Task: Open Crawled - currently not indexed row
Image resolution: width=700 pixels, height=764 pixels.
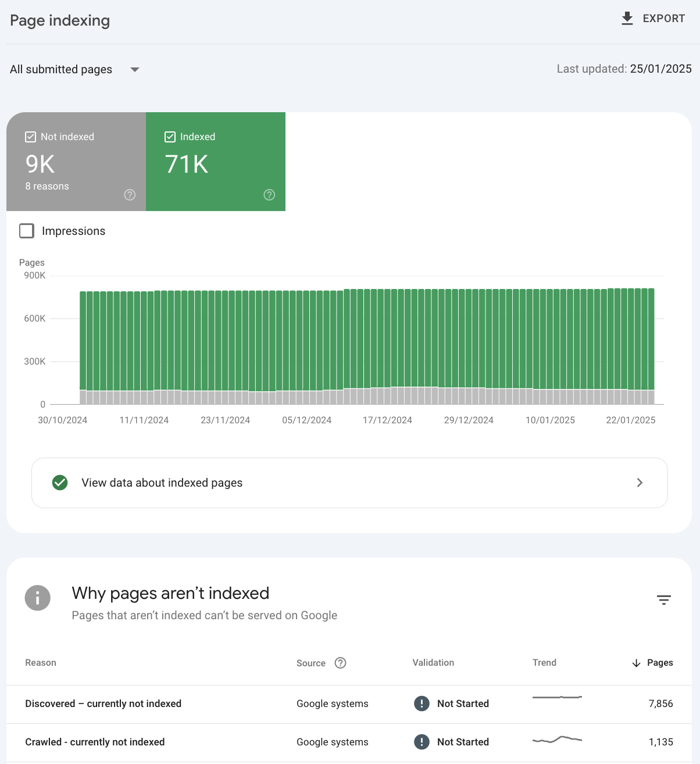Action: coord(95,742)
